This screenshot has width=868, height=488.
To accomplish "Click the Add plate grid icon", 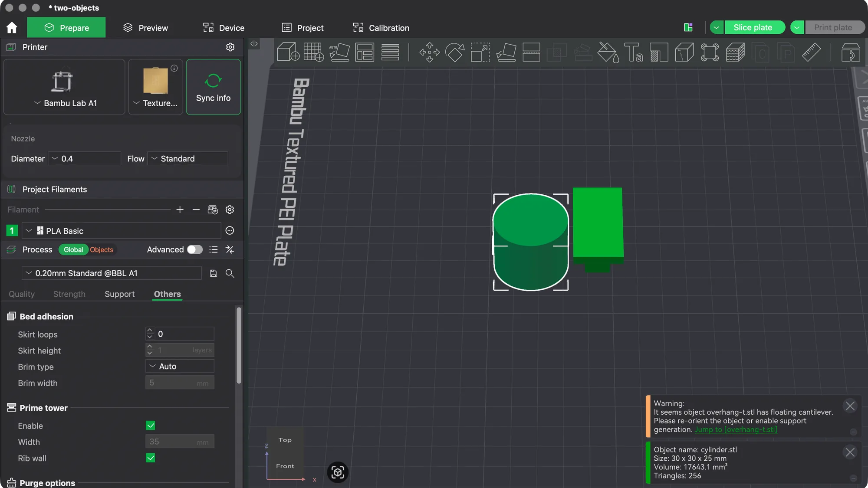I will [x=313, y=52].
